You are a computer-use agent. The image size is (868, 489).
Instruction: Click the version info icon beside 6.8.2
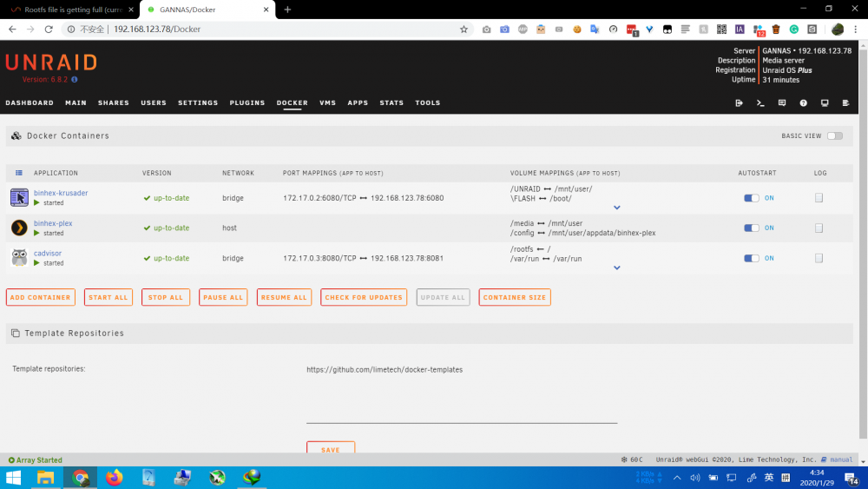pyautogui.click(x=75, y=80)
